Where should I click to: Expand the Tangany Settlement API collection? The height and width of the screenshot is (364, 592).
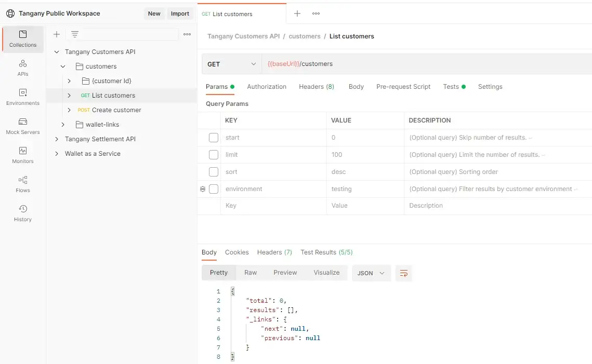pyautogui.click(x=57, y=139)
